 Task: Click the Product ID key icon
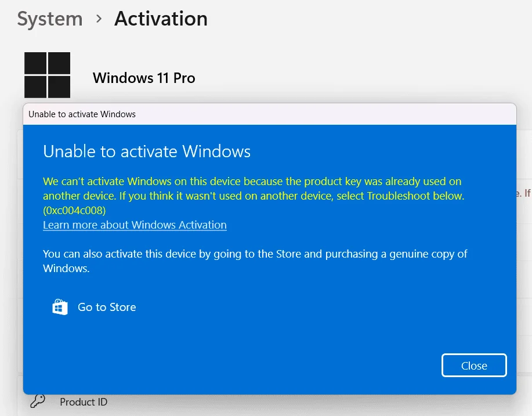point(38,401)
